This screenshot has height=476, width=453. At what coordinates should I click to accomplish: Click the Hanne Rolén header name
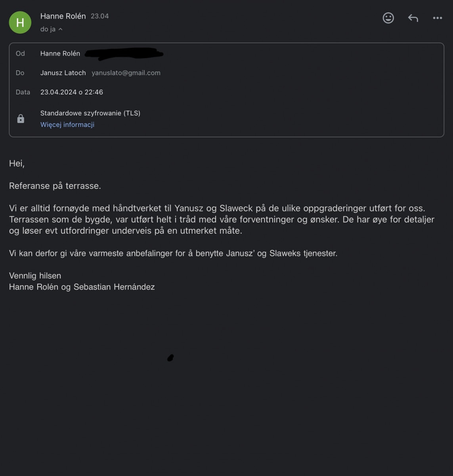click(63, 16)
